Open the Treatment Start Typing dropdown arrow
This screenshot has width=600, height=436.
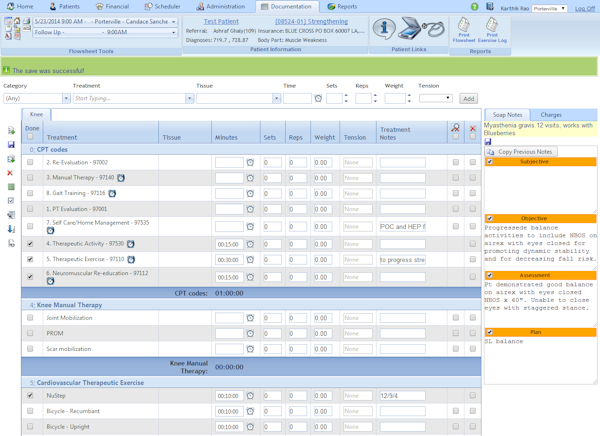tap(189, 98)
